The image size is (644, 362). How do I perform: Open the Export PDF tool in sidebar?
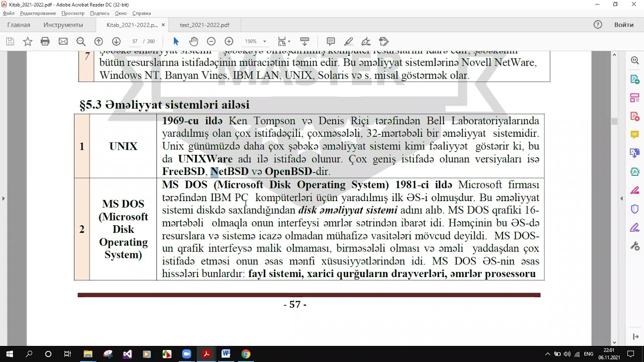[x=634, y=79]
